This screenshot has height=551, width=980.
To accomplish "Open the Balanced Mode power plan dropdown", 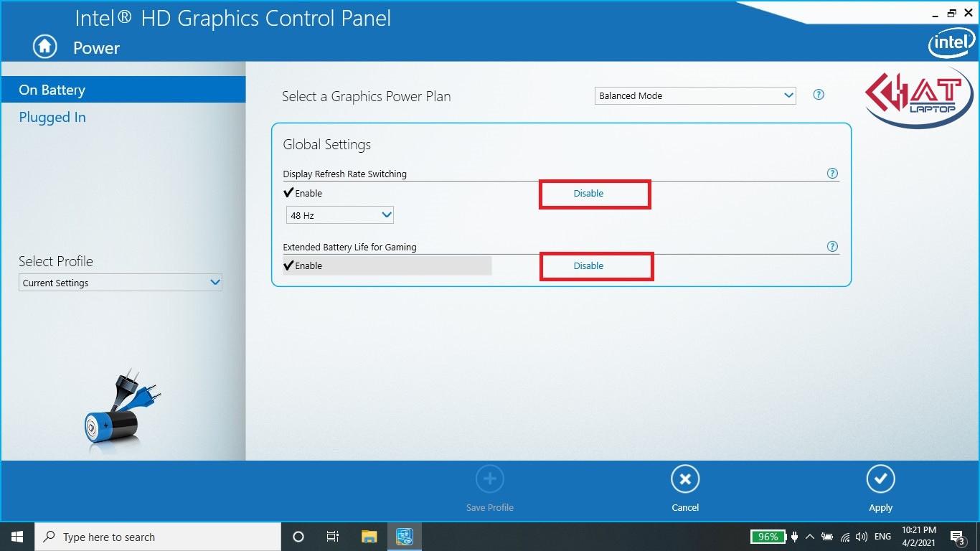I will coord(695,95).
